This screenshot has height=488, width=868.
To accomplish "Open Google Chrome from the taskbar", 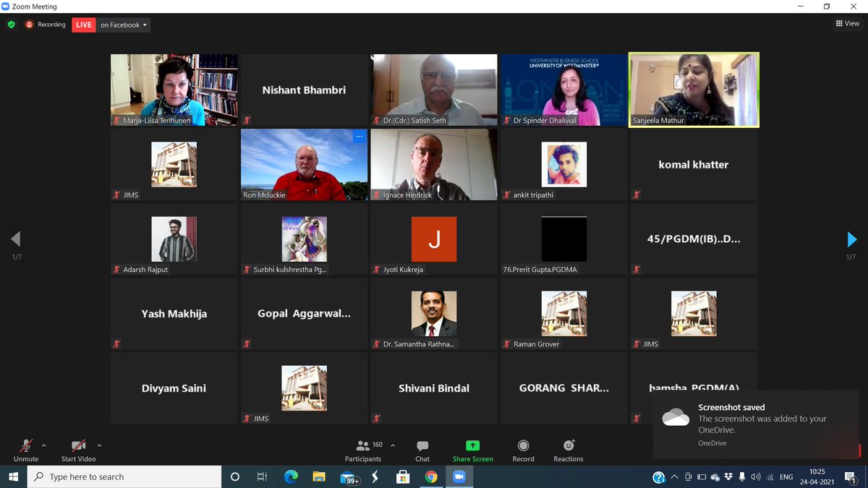I will click(x=433, y=476).
